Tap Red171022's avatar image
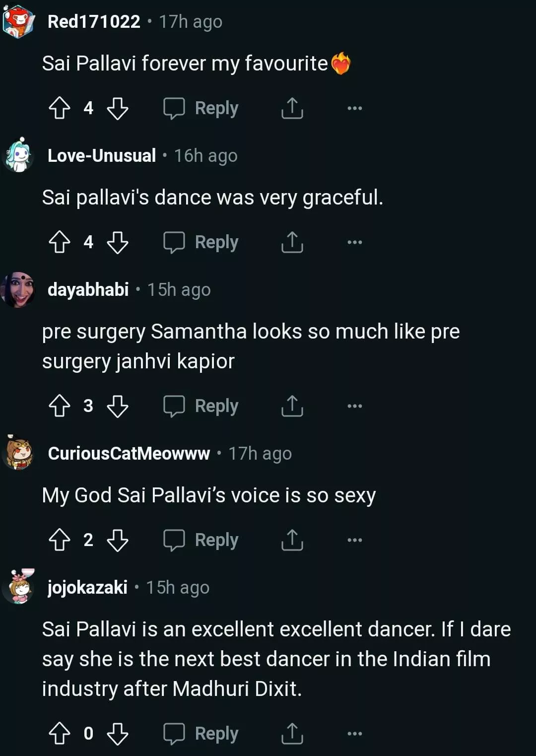 click(x=18, y=22)
